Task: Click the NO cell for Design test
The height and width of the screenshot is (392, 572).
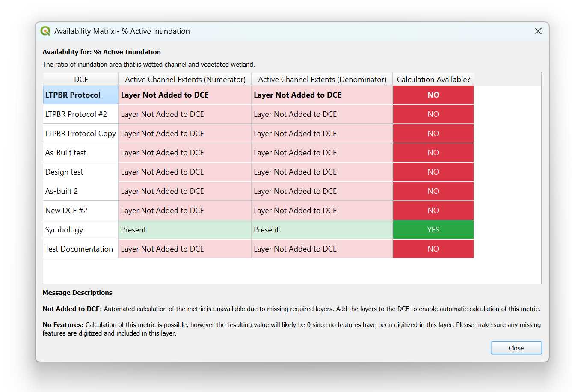Action: 433,172
